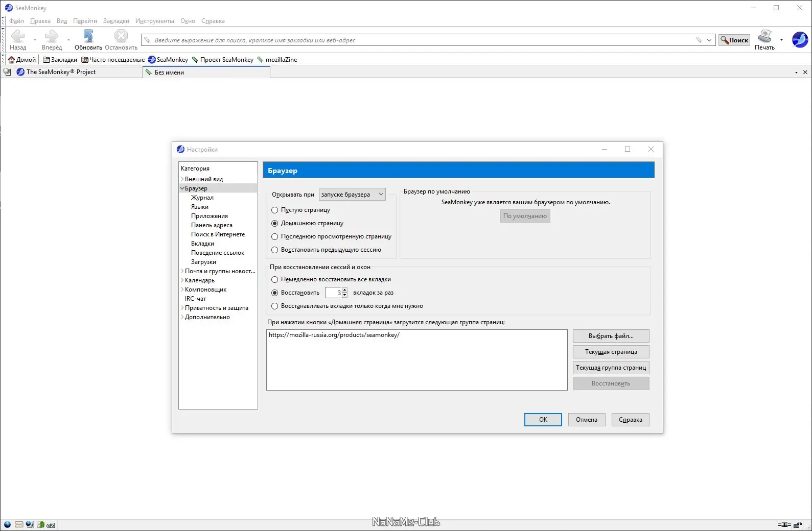Viewport: 812px width, 531px height.
Task: Click the Выбрать файл... button
Action: (x=611, y=336)
